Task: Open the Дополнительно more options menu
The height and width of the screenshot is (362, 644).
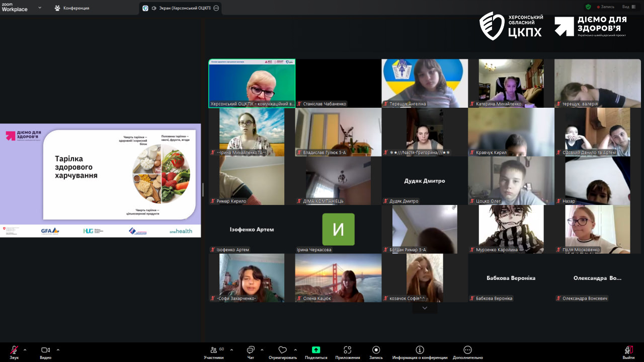Action: (467, 350)
